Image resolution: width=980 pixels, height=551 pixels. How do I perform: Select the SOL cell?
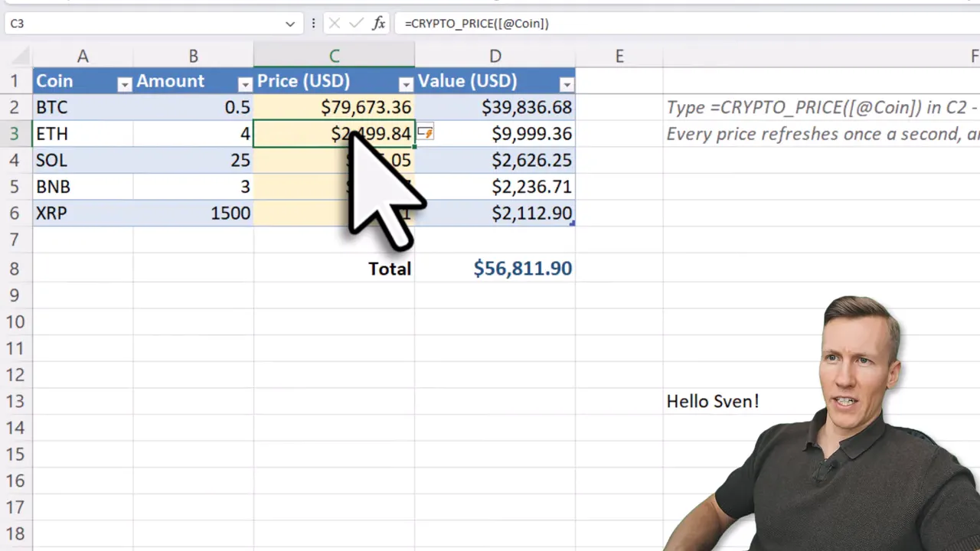pyautogui.click(x=83, y=160)
